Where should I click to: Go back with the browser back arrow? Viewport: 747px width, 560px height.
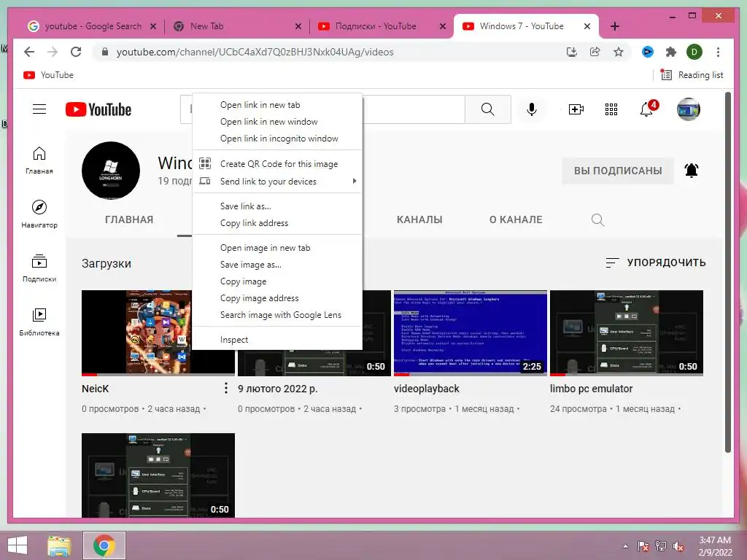29,52
